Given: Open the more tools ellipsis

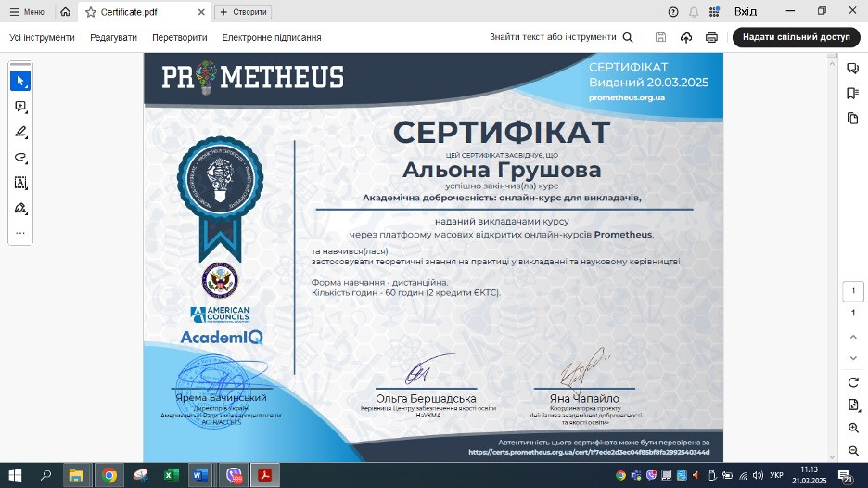Looking at the screenshot, I should [x=20, y=233].
